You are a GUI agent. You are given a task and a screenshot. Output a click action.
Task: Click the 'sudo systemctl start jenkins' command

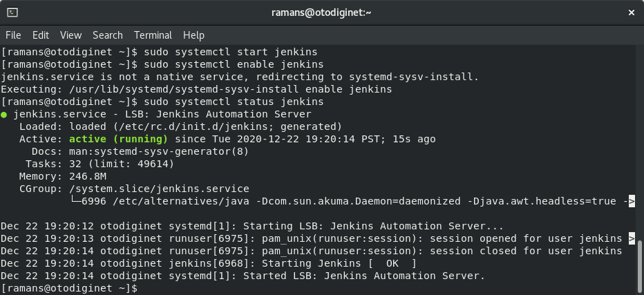point(230,53)
